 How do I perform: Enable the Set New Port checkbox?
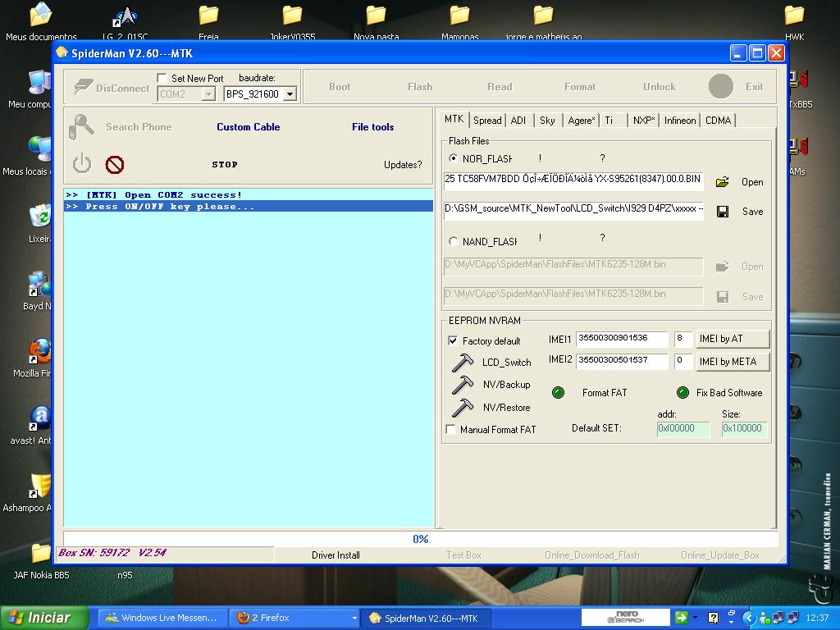pos(162,79)
